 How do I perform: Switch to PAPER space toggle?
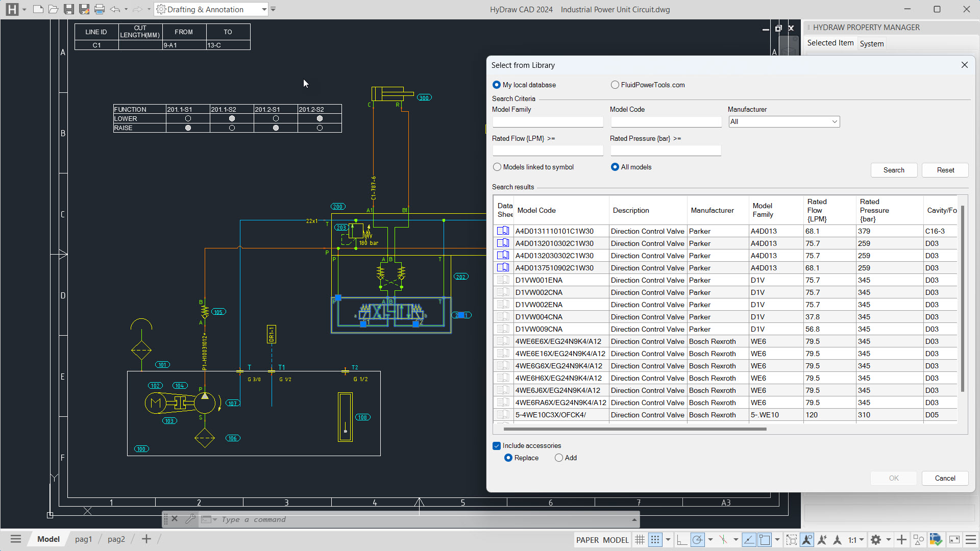(587, 540)
